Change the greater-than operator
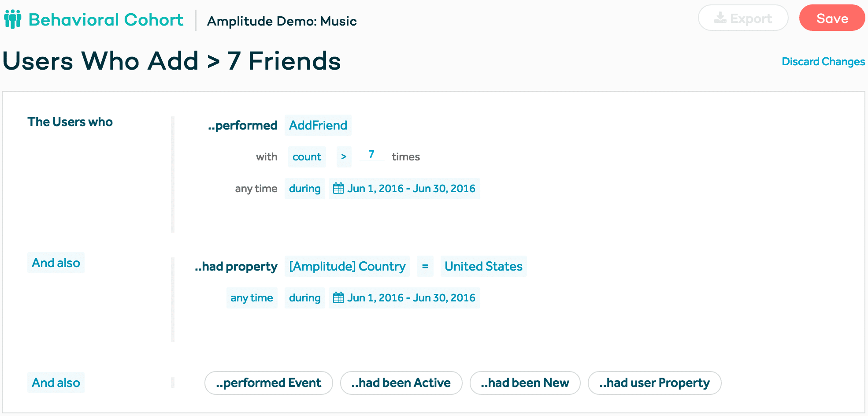Screen dimensions: 868x416 click(x=344, y=157)
